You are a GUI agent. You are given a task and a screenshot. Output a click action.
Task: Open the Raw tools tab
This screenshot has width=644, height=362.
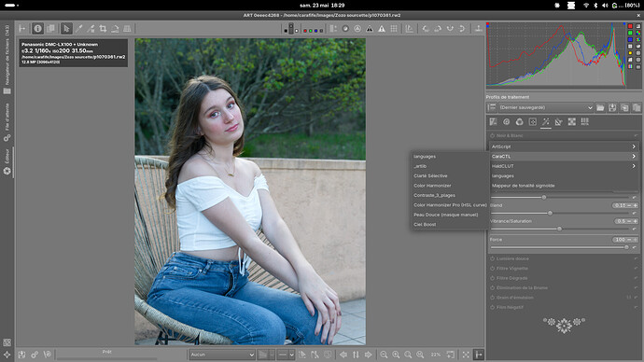[572, 121]
